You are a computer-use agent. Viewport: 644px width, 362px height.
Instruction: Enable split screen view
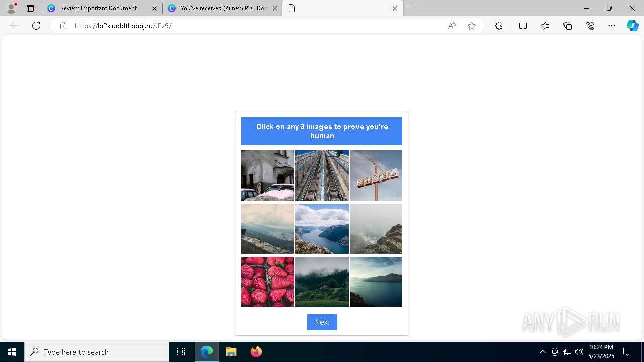click(x=523, y=26)
